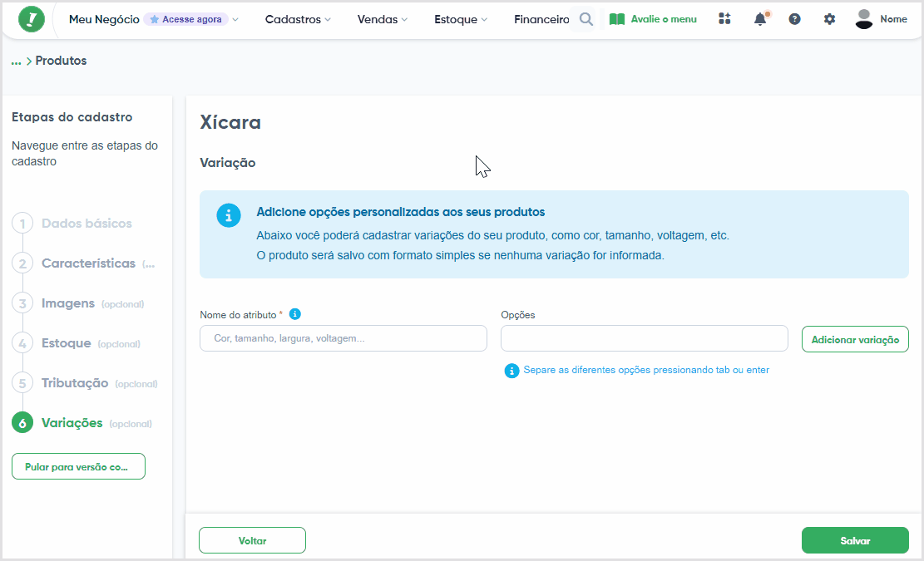
Task: Open the help question mark icon
Action: [794, 19]
